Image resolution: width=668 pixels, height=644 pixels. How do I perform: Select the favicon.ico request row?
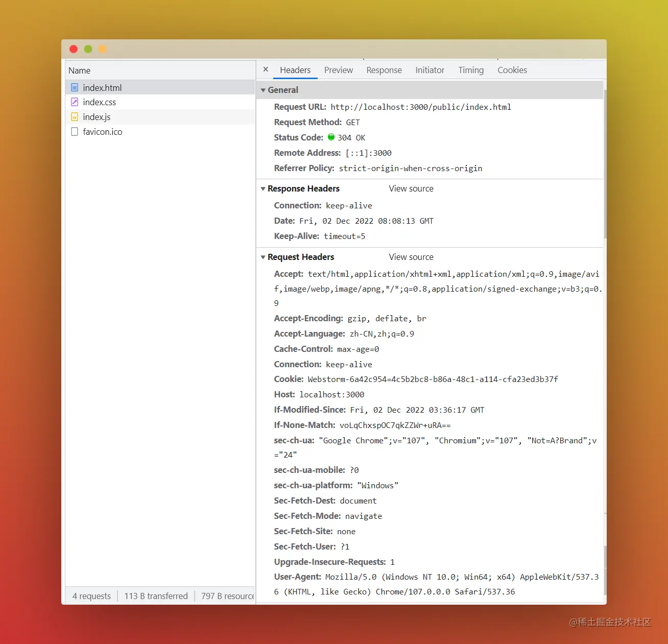click(160, 132)
